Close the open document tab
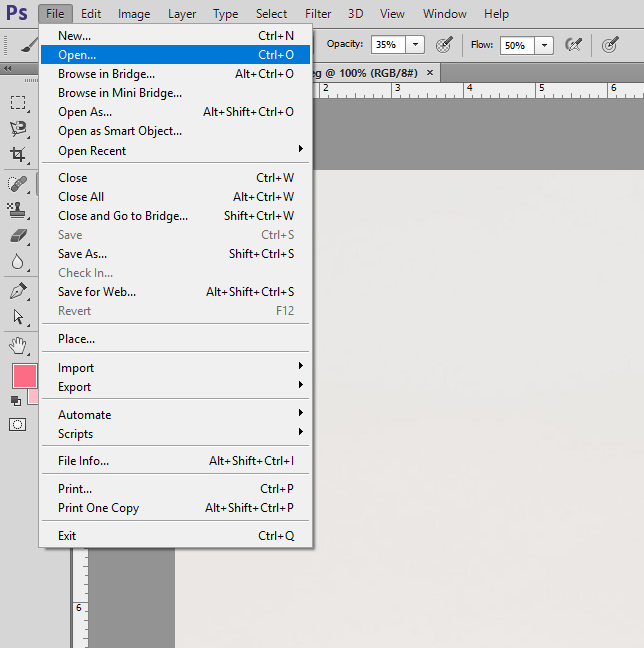Screen dimensions: 644x648 430,72
